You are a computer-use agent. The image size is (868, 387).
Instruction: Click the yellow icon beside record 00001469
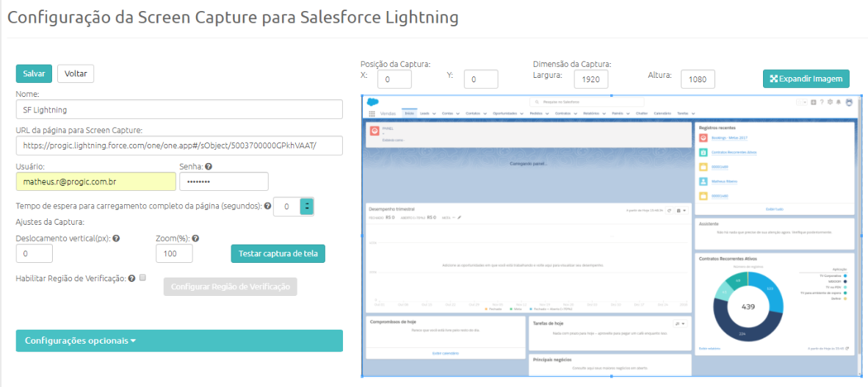[704, 167]
